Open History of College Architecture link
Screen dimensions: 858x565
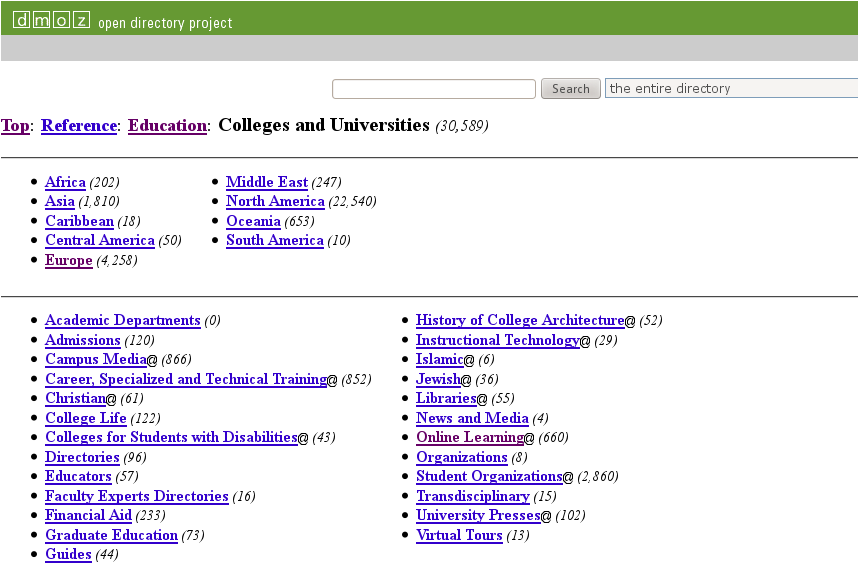(519, 320)
